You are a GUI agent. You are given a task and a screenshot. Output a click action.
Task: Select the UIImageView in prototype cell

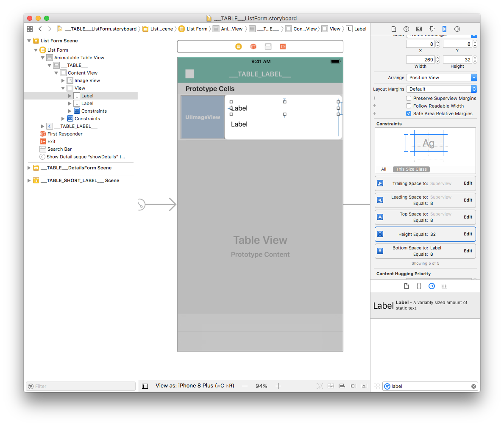click(x=203, y=117)
